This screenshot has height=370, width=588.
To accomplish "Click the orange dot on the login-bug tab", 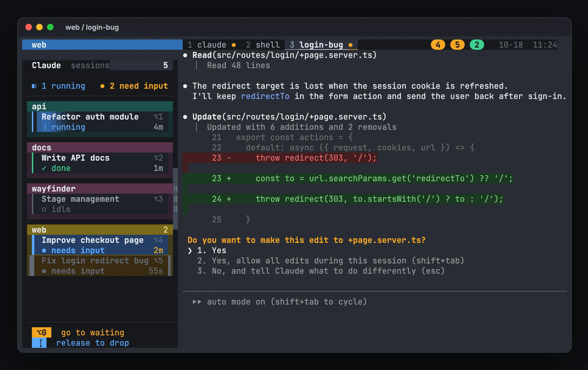I will point(350,45).
